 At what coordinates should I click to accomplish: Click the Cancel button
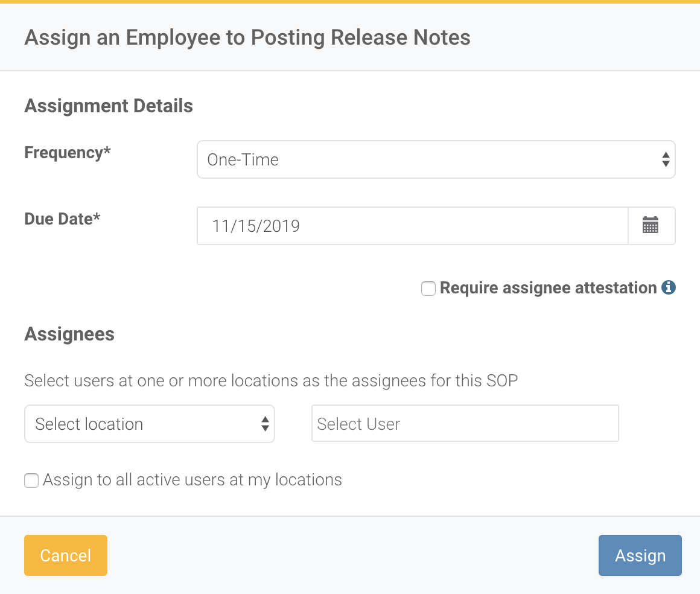66,555
